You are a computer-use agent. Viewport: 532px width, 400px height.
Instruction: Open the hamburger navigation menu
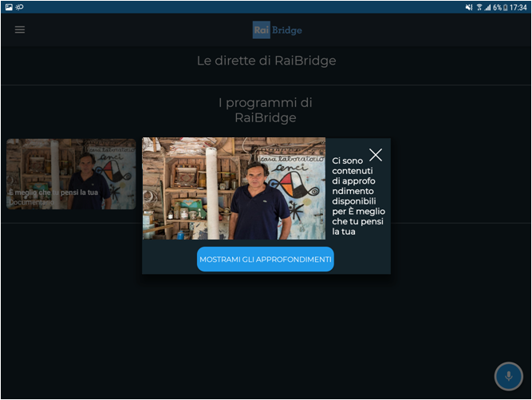click(x=20, y=30)
